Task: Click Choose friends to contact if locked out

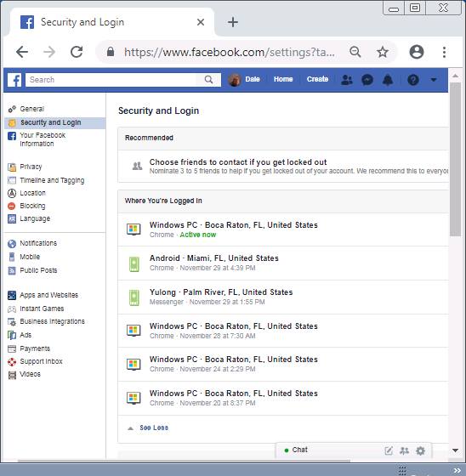Action: pos(238,162)
